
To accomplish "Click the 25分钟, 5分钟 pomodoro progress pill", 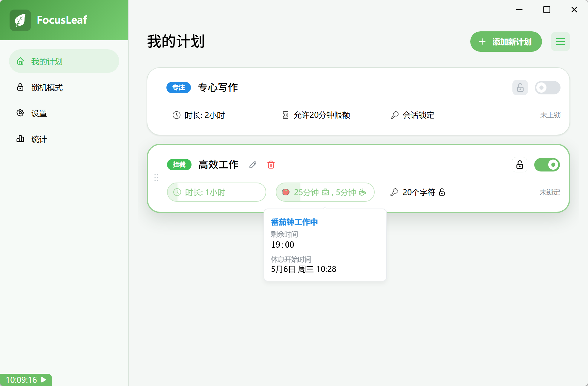I will 325,192.
